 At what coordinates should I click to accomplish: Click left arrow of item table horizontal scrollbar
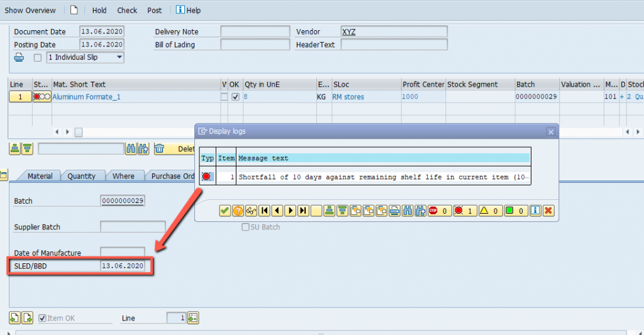point(57,132)
